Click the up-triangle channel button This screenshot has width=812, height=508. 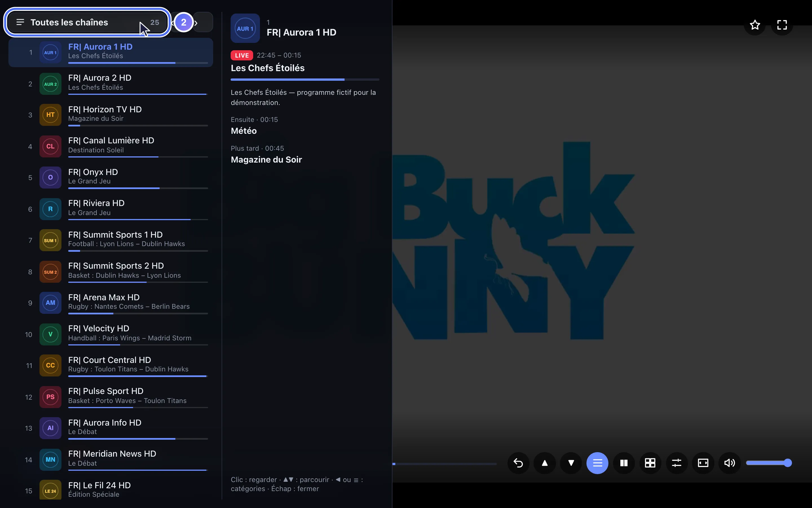[x=545, y=463]
